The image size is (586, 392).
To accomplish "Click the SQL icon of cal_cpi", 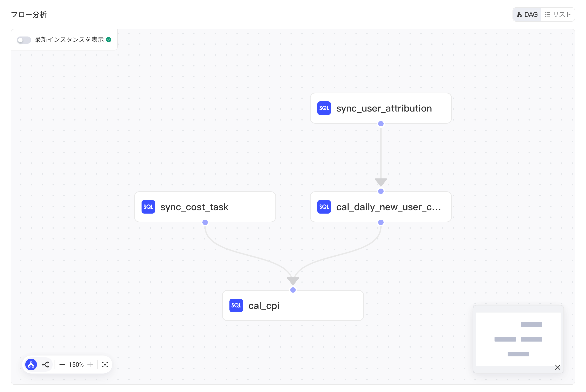I will click(x=236, y=305).
